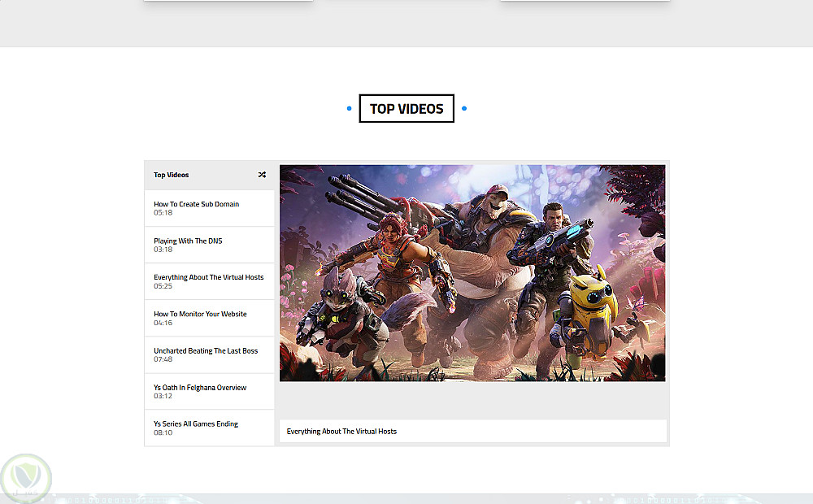Play the 'Playing With The DNS' video
Image resolution: width=813 pixels, height=504 pixels.
pos(210,245)
